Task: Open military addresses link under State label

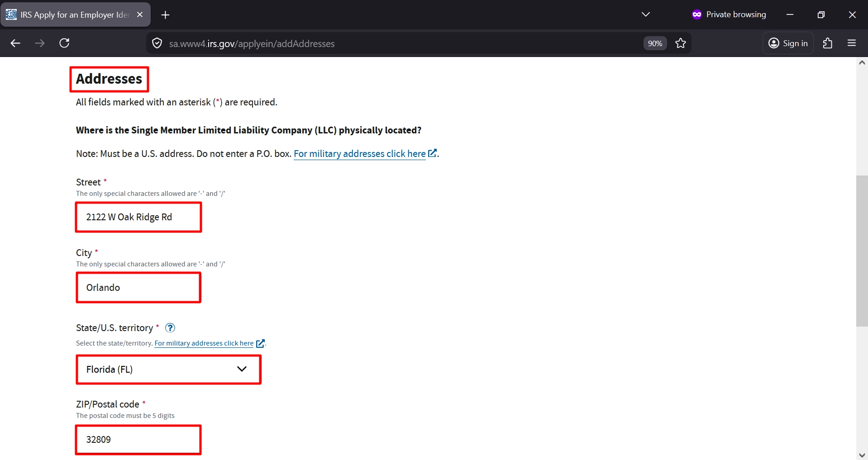Action: click(x=204, y=343)
